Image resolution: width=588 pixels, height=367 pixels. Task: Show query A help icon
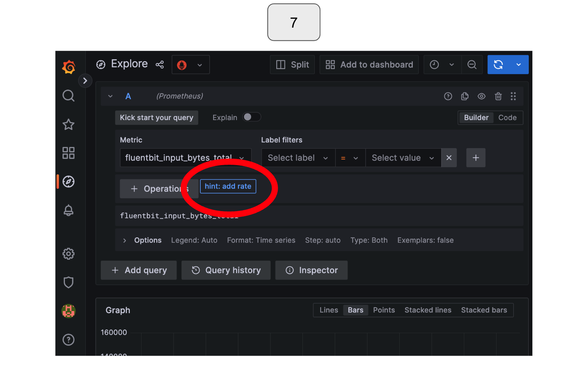(x=448, y=96)
